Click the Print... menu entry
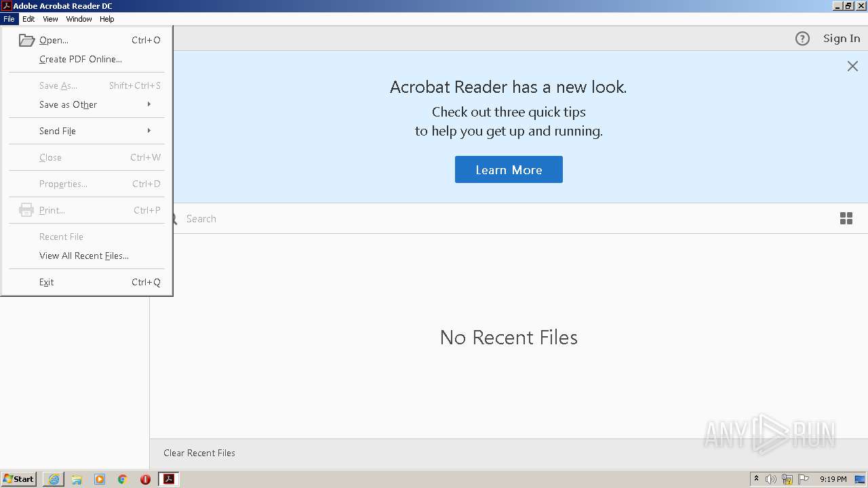Viewport: 868px width, 488px height. pos(87,210)
